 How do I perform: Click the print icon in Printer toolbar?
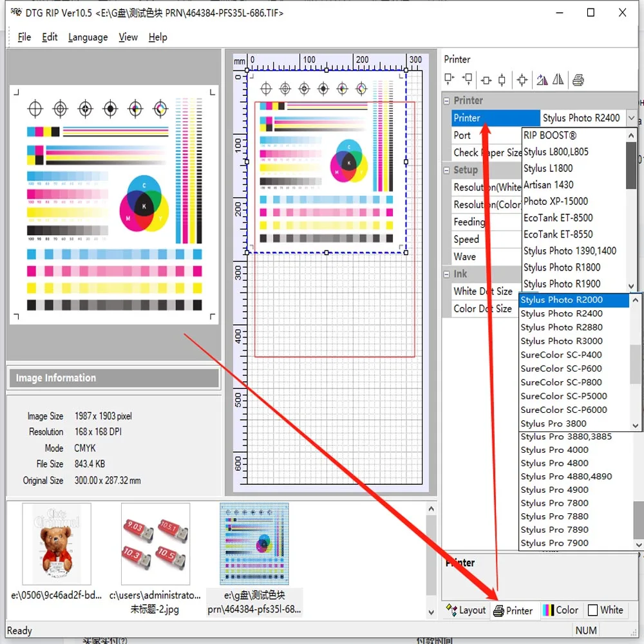(578, 80)
